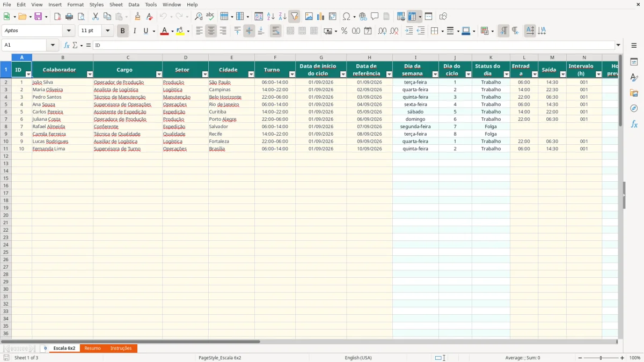
Task: Open the Data menu
Action: click(134, 4)
